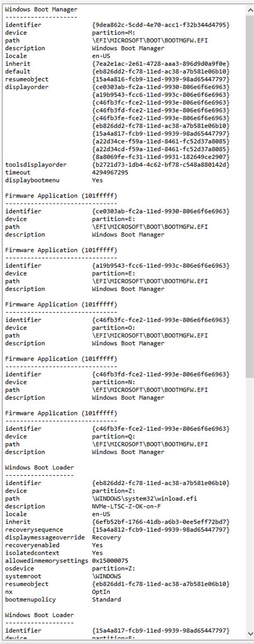Click the description NVMe-LTSC-Z-OK-on-F
254x644 pixels.
[x=126, y=506]
